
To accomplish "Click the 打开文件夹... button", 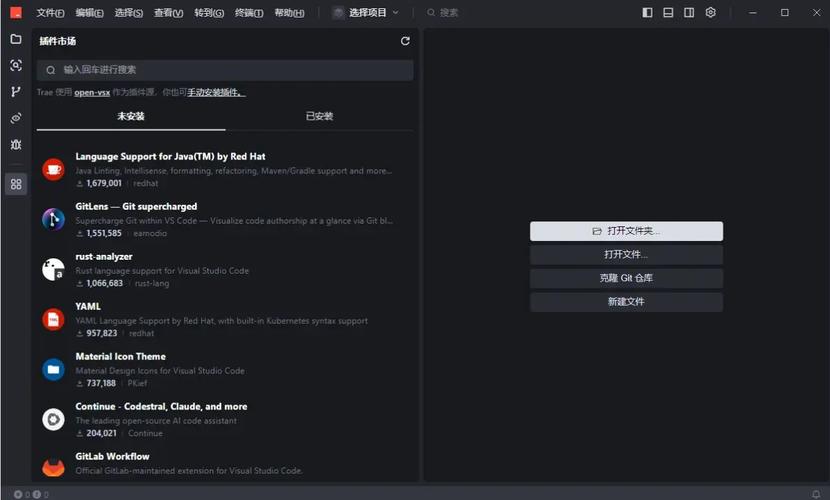I will pos(626,231).
